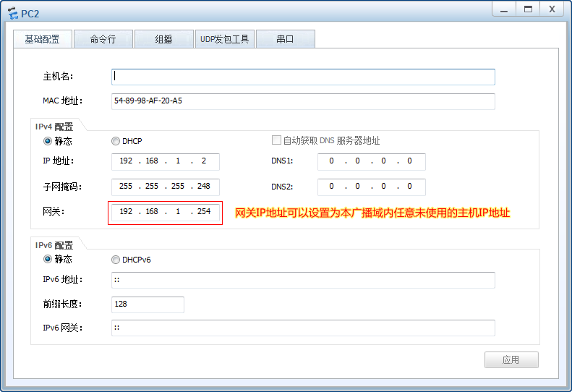
Task: Click the 主机名 label
Action: tap(58, 76)
